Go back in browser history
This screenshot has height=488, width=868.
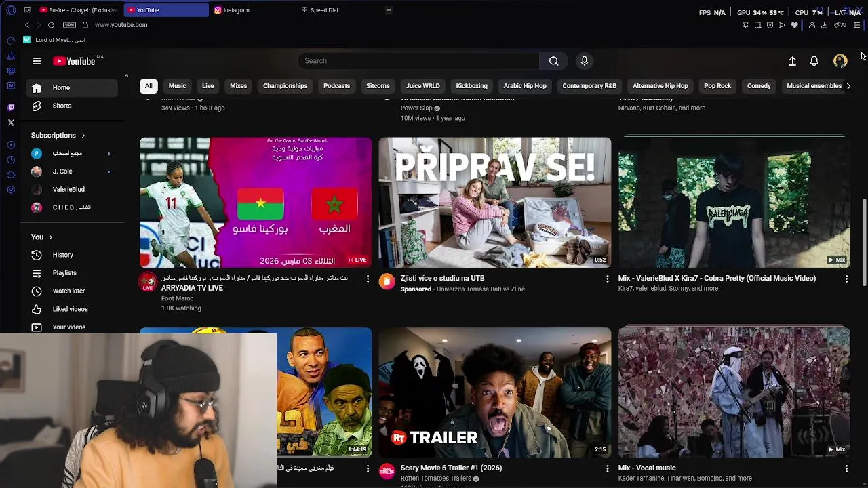click(x=27, y=25)
